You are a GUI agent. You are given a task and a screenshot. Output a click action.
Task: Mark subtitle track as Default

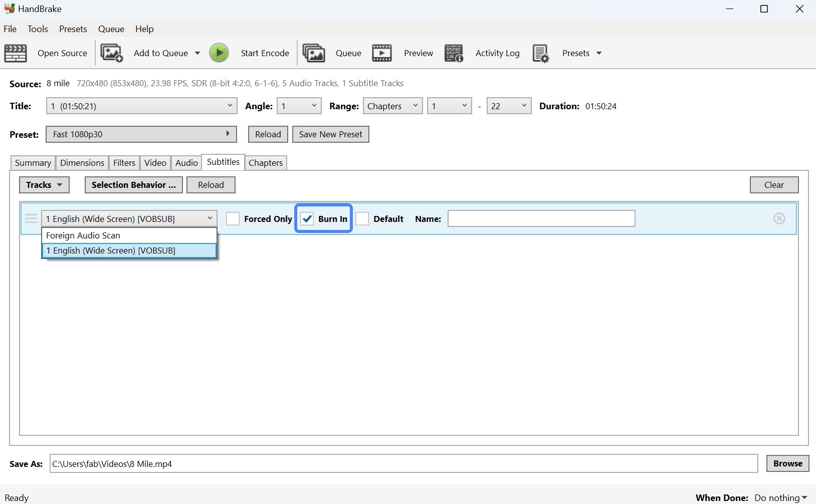tap(363, 218)
